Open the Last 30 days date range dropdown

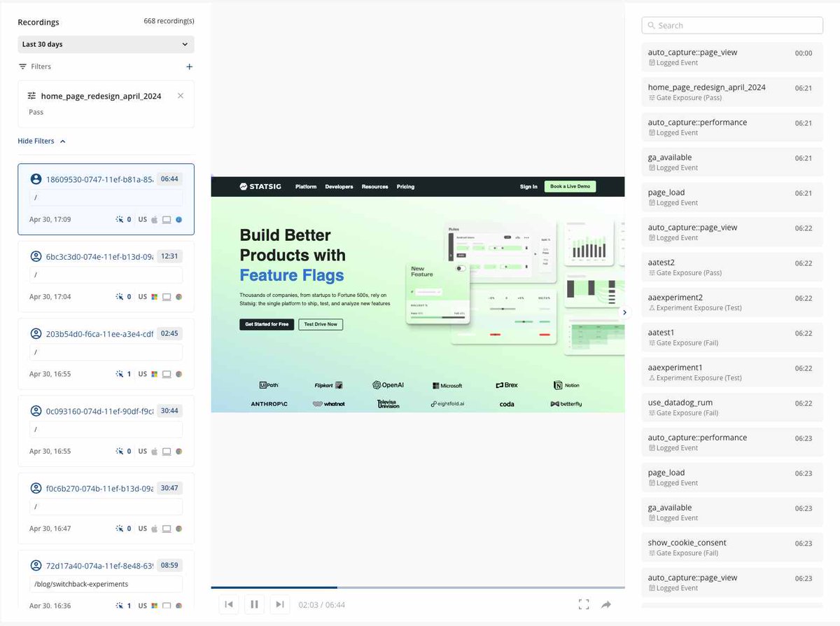(x=106, y=44)
